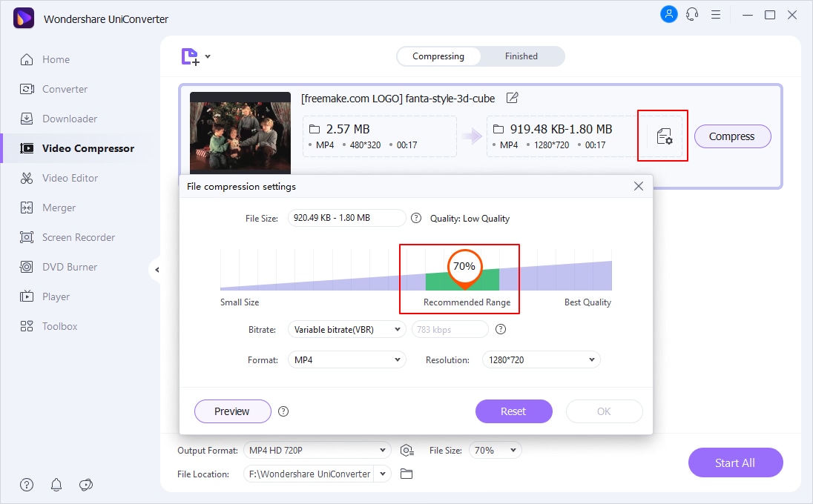Click the video thumbnail preview

pos(240,133)
